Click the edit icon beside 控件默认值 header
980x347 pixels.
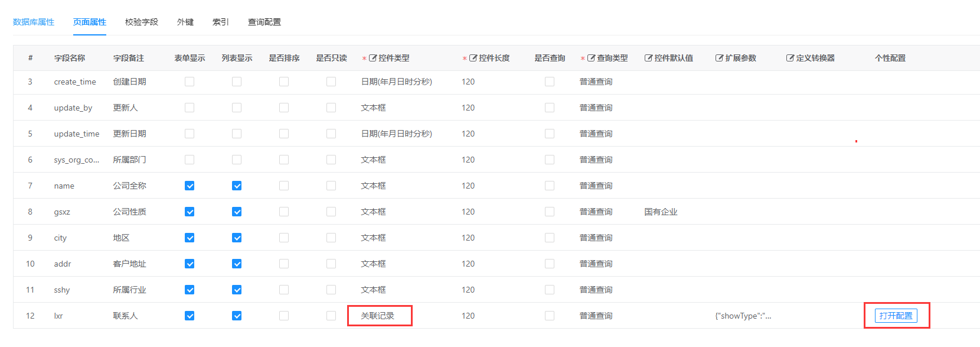[648, 58]
